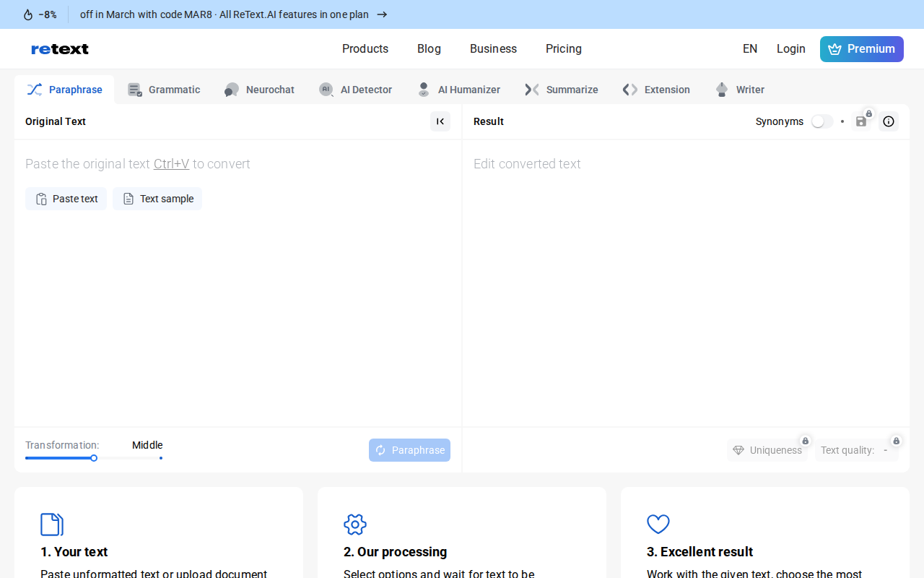Click the lock icon above Text quality
Screen dimensions: 924x578
click(897, 441)
